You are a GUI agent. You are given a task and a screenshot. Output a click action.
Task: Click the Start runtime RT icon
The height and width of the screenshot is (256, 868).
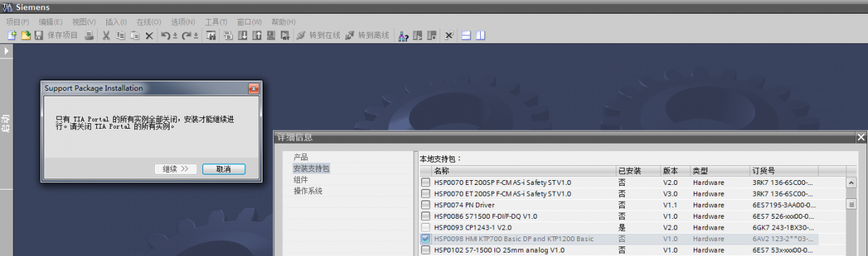click(x=285, y=35)
